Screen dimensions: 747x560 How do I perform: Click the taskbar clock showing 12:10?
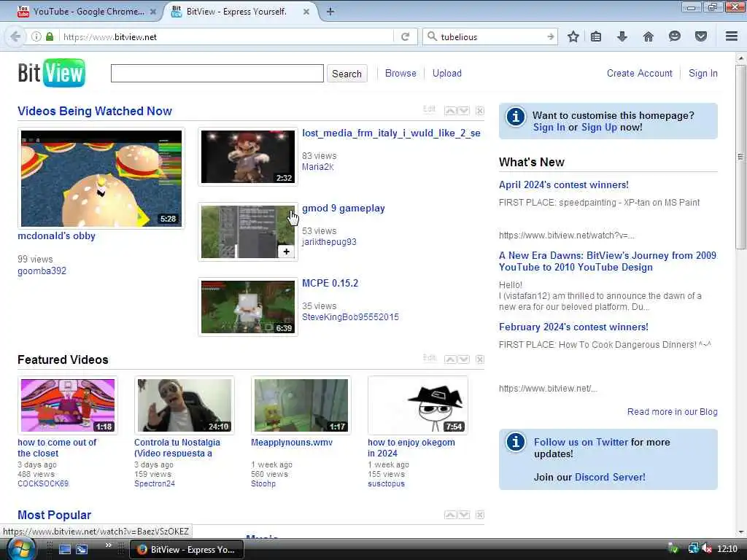click(x=727, y=549)
